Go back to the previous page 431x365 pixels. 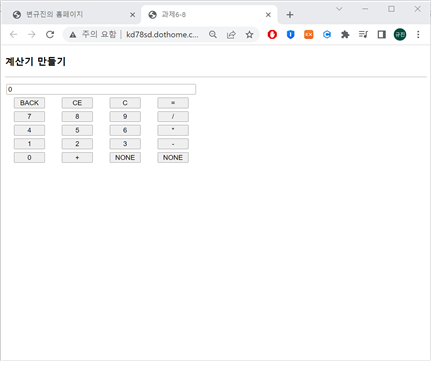tap(13, 34)
